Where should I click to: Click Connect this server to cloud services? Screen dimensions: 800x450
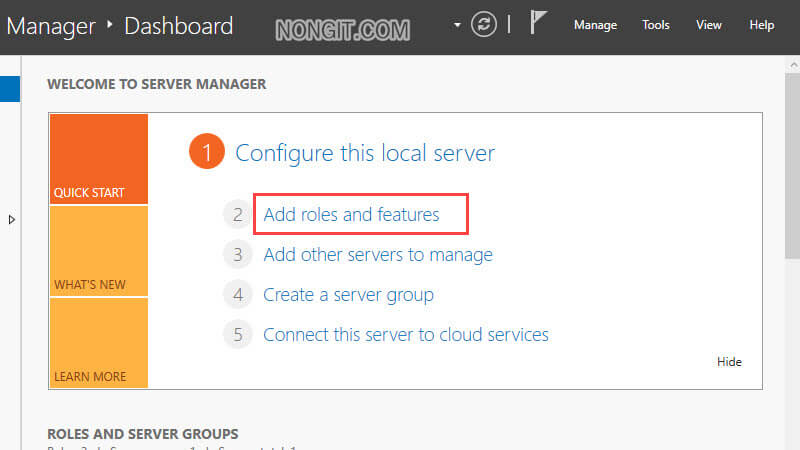point(406,335)
